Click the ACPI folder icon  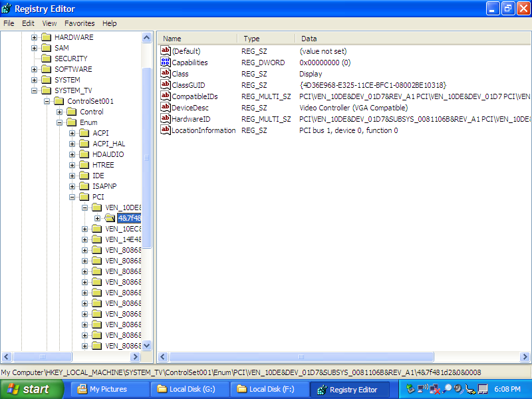click(84, 132)
